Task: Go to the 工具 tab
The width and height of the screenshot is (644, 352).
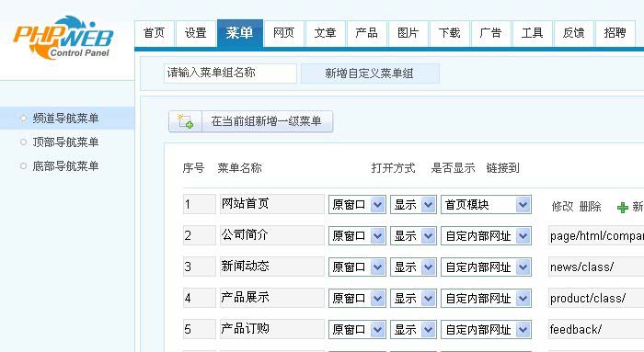Action: pyautogui.click(x=532, y=33)
